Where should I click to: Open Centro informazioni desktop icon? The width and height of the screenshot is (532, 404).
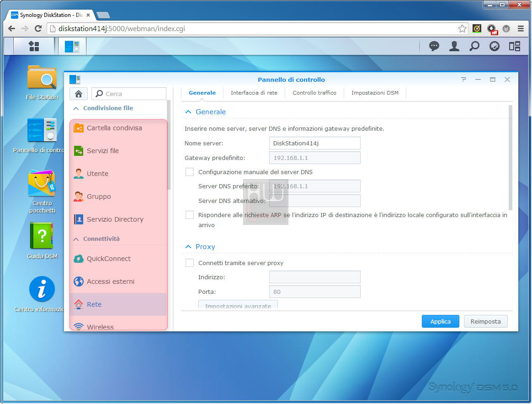pos(42,294)
